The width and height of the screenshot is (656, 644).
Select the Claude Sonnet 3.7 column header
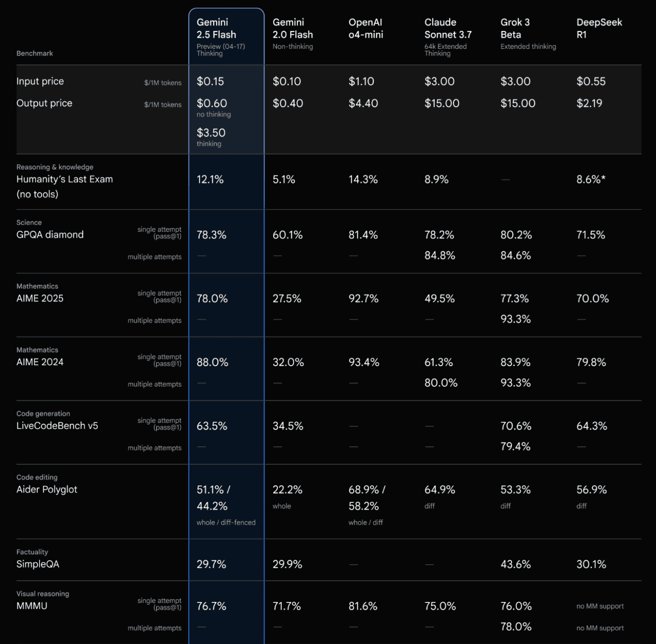448,29
